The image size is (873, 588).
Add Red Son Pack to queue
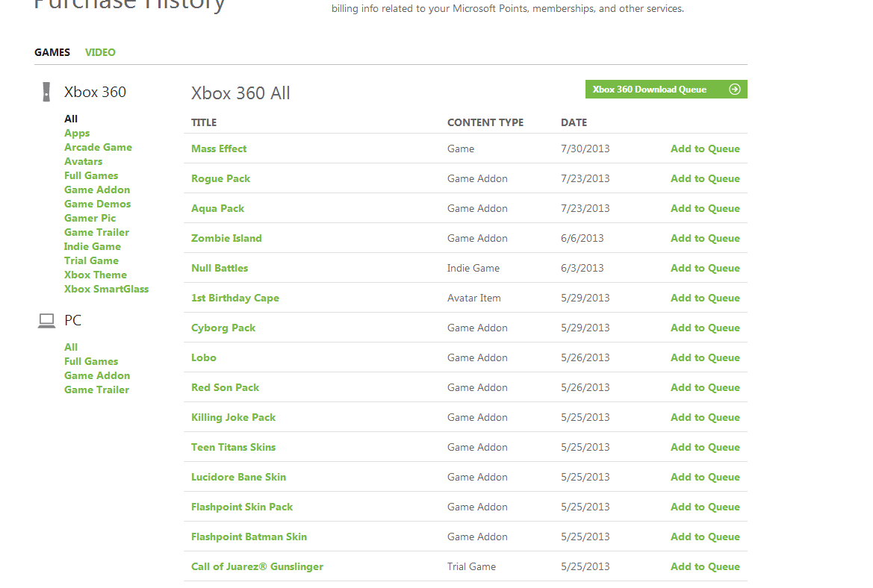(x=705, y=388)
